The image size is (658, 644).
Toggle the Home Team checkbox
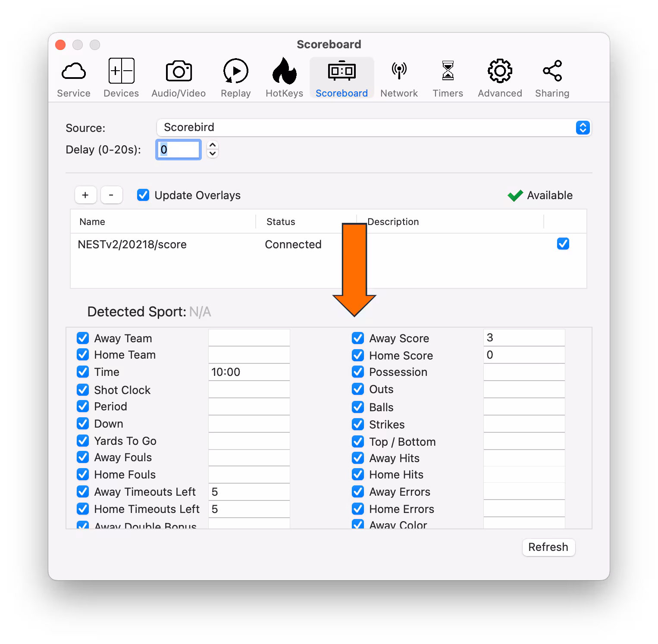pyautogui.click(x=83, y=354)
